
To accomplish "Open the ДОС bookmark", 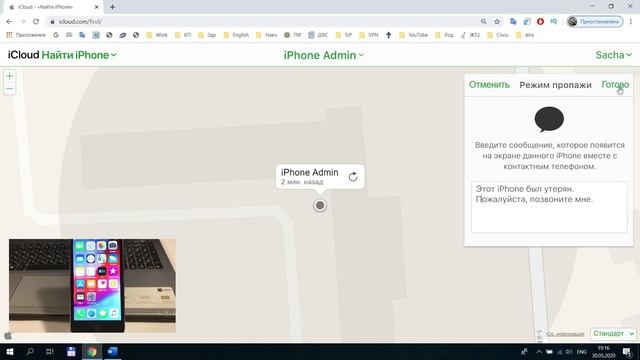I will click(318, 35).
